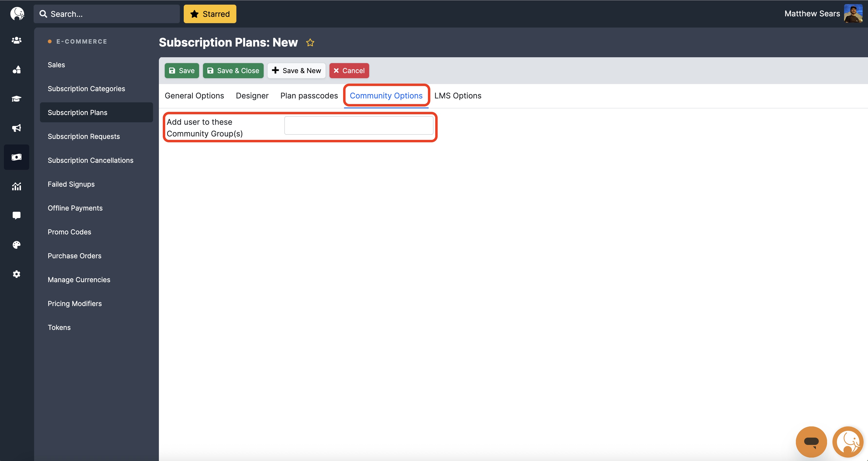Viewport: 868px width, 461px height.
Task: Click the users icon in left sidebar
Action: point(17,40)
